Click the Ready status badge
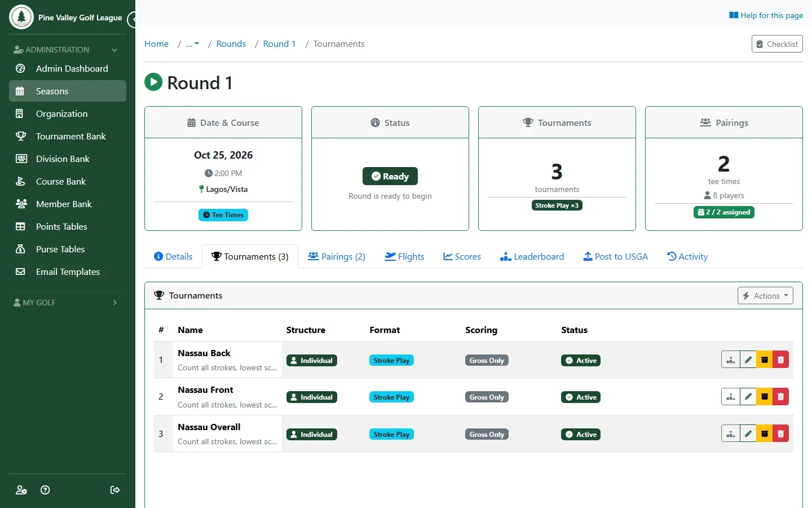The height and width of the screenshot is (508, 812). coord(390,176)
